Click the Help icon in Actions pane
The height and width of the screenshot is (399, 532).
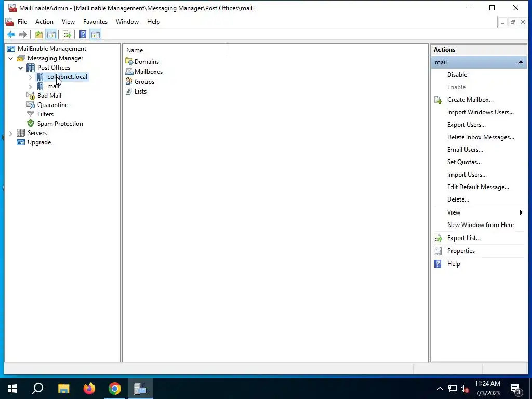[x=438, y=264]
